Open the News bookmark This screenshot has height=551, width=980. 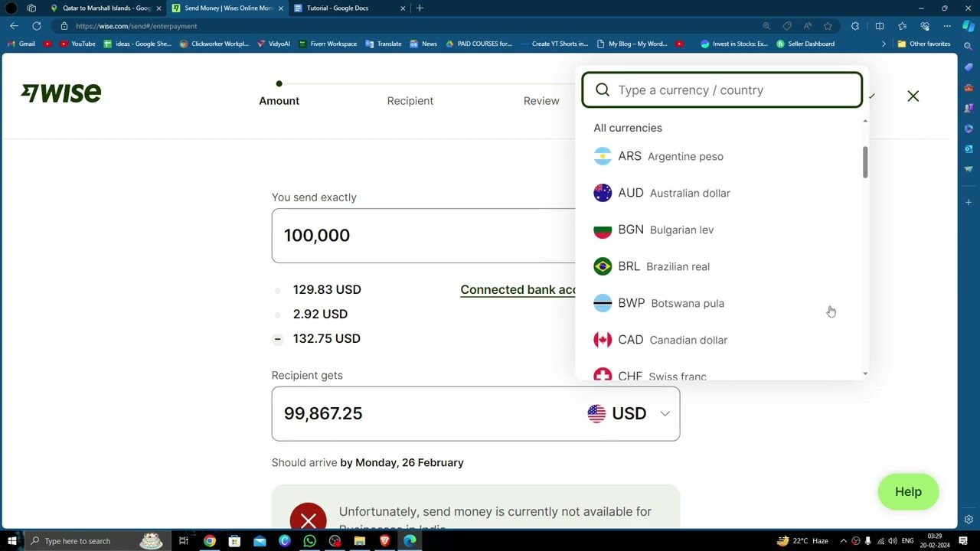click(423, 44)
